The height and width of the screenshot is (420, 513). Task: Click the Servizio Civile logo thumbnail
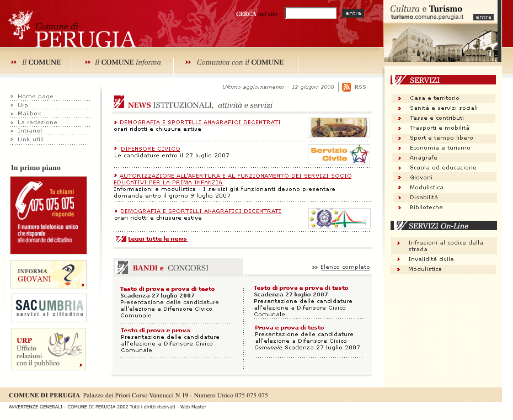click(x=339, y=154)
